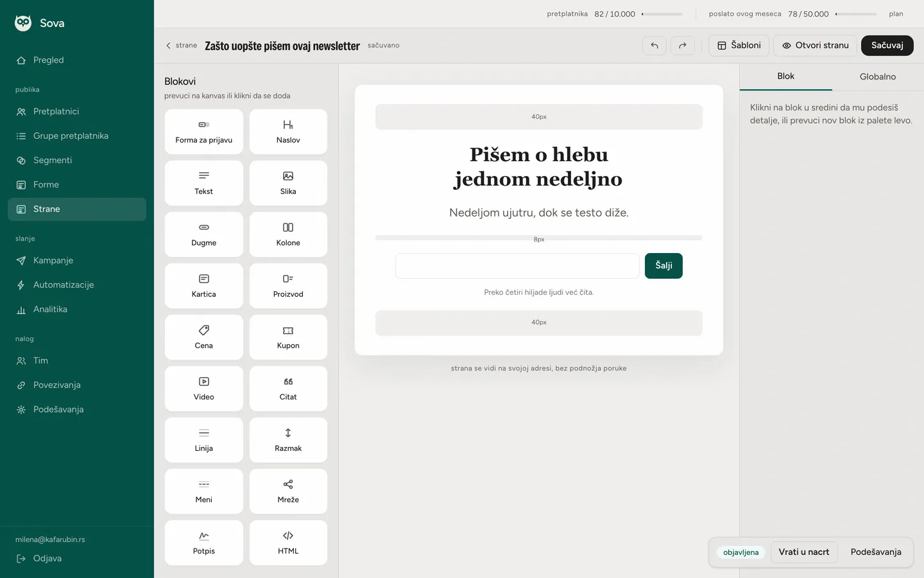
Task: Click Otvori stranu button
Action: (x=815, y=46)
